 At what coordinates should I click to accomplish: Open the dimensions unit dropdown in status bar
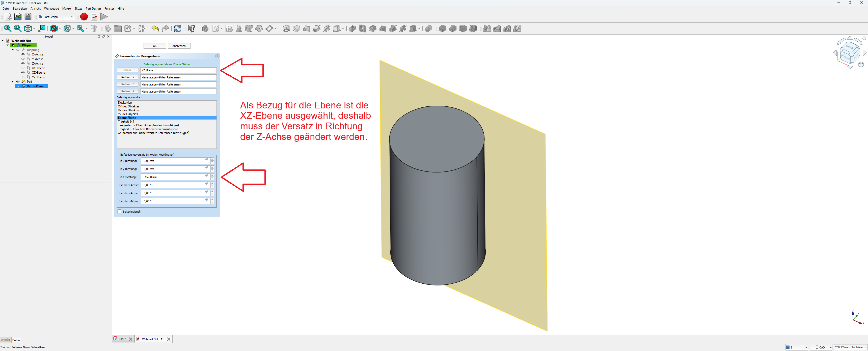click(x=851, y=347)
